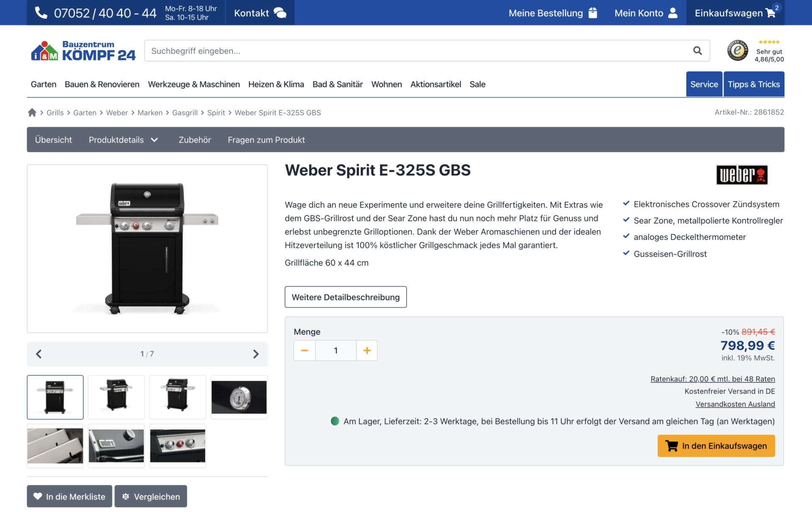This screenshot has width=812, height=512.
Task: Increase quantity using the plus stepper
Action: point(367,350)
